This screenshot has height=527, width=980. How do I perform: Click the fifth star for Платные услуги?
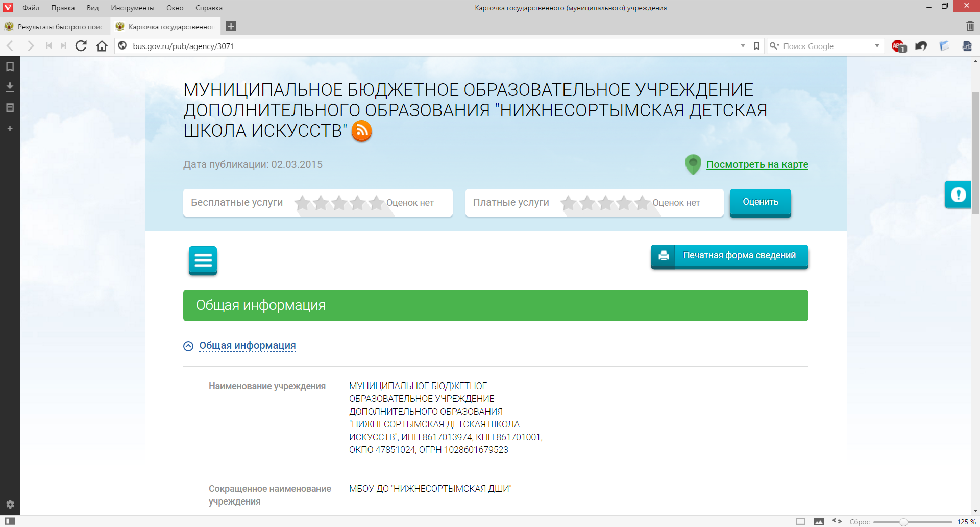[642, 203]
